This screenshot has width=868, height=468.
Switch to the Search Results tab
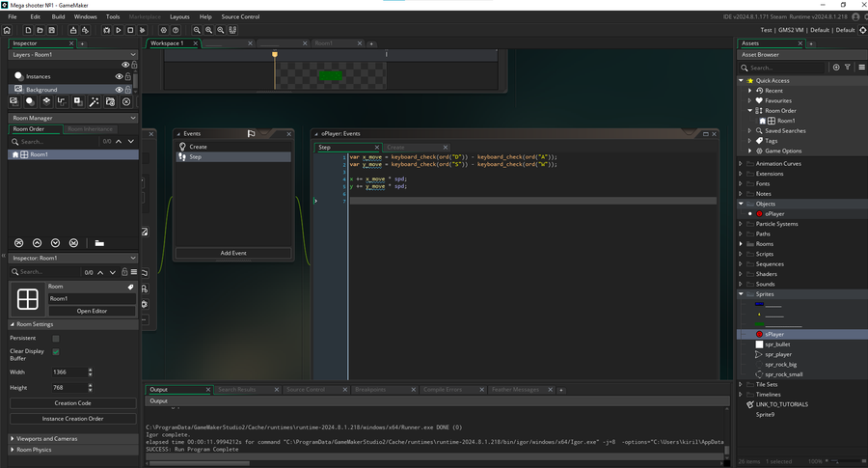pyautogui.click(x=237, y=390)
